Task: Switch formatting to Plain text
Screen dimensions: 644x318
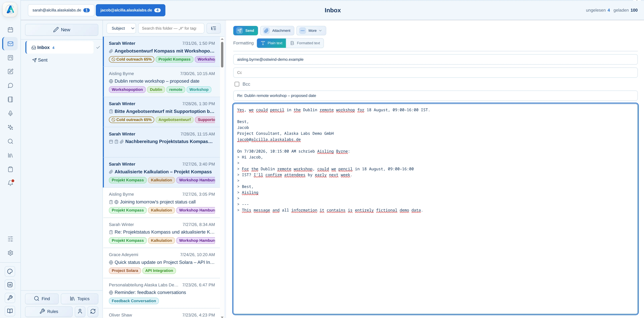Action: click(271, 43)
